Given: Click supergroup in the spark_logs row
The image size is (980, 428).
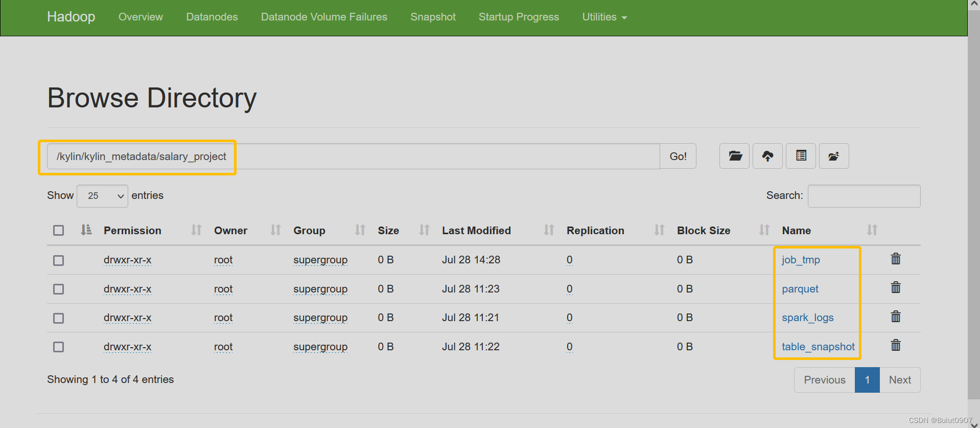Looking at the screenshot, I should tap(320, 318).
